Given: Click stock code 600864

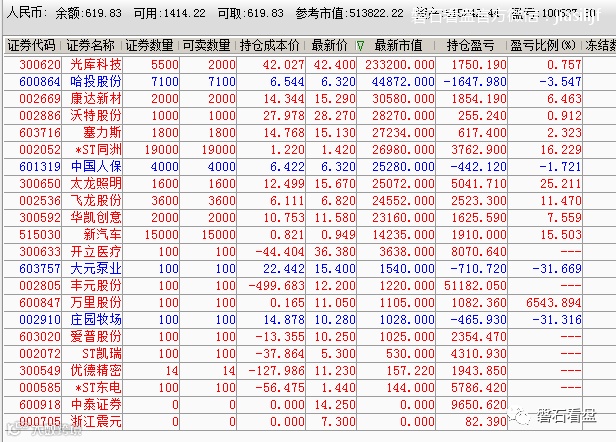Looking at the screenshot, I should [x=40, y=82].
